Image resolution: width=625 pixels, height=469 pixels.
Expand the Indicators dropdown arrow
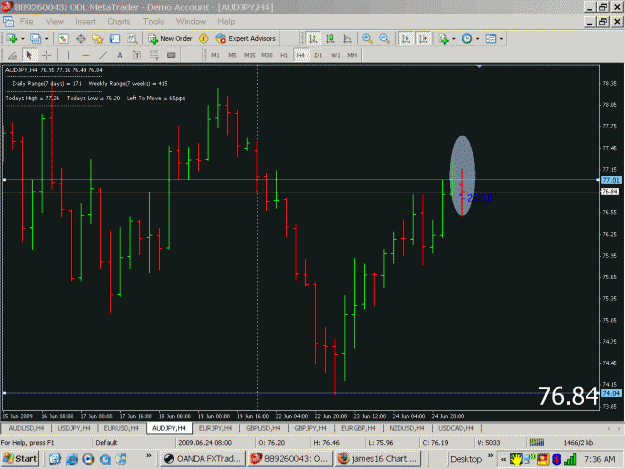point(454,39)
